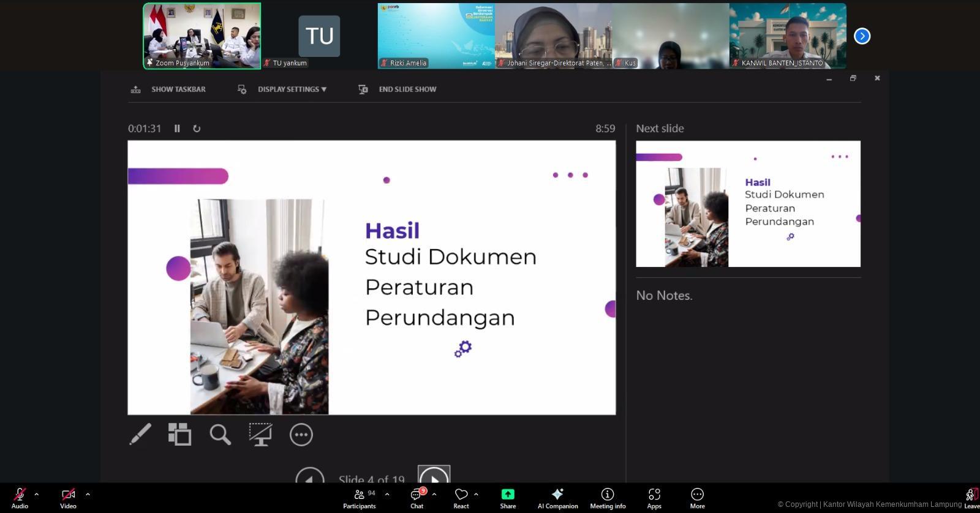Expand audio options arrow next to Audio
The image size is (980, 513).
click(37, 494)
